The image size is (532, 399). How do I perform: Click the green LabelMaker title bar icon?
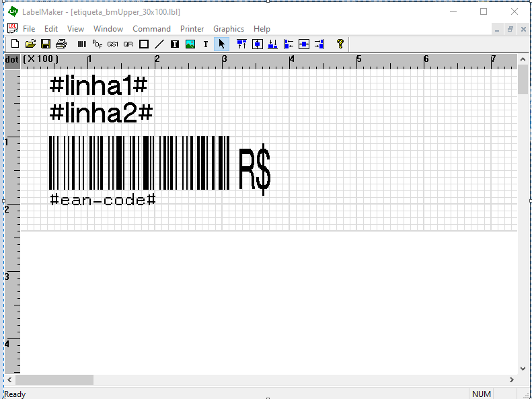tap(13, 11)
